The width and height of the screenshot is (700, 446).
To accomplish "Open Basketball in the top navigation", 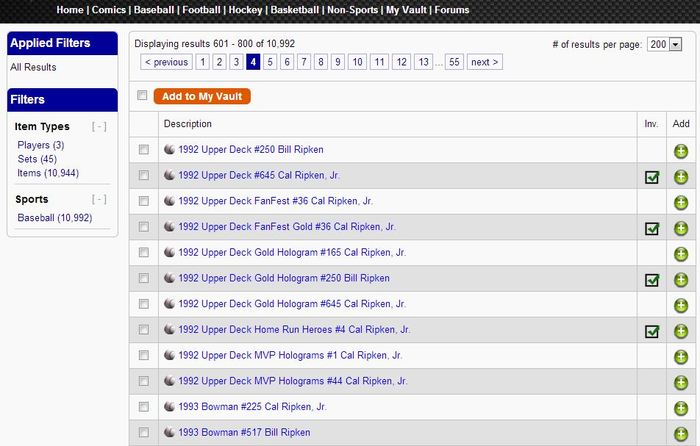I will [295, 10].
